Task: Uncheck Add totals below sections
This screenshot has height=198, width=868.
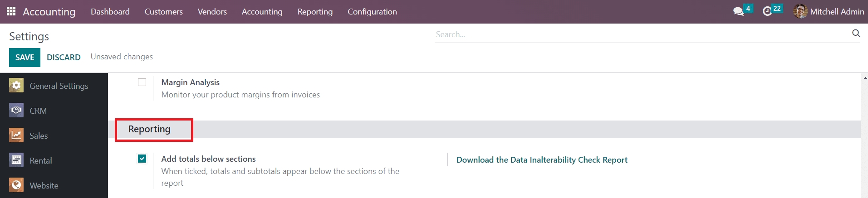Action: click(142, 159)
